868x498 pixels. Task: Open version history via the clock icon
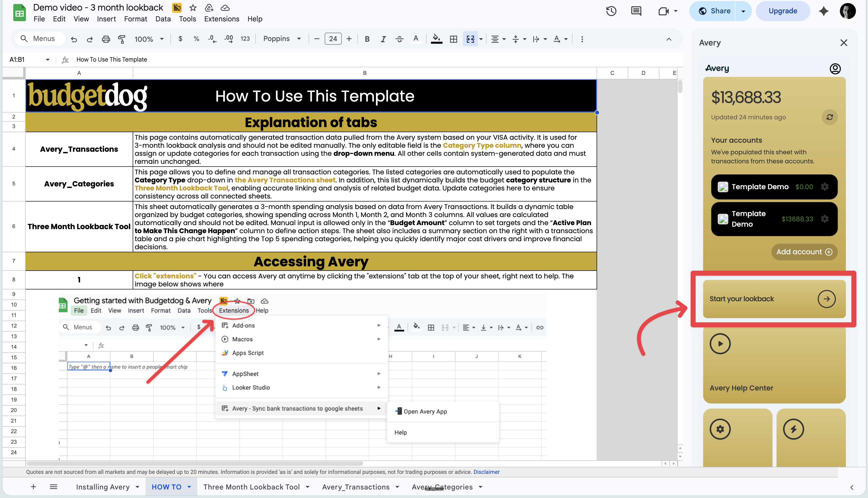[611, 11]
